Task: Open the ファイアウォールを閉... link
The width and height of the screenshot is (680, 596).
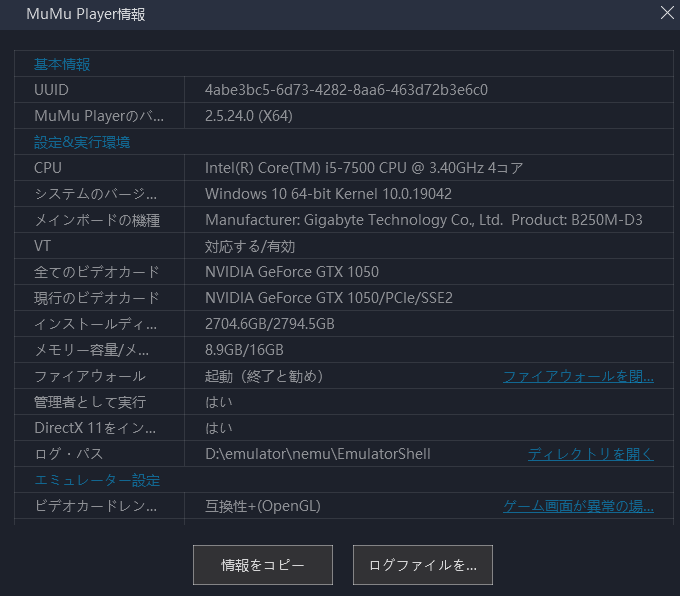Action: tap(578, 376)
